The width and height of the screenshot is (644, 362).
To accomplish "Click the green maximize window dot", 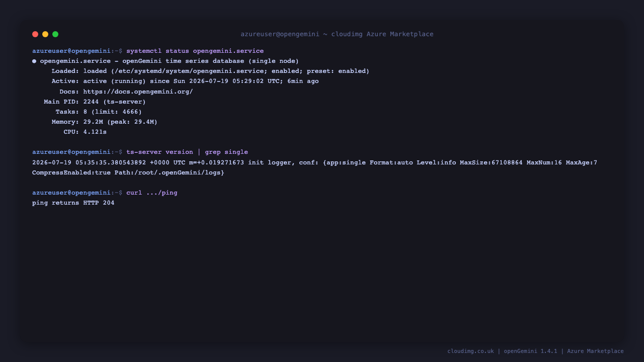I will click(x=55, y=34).
